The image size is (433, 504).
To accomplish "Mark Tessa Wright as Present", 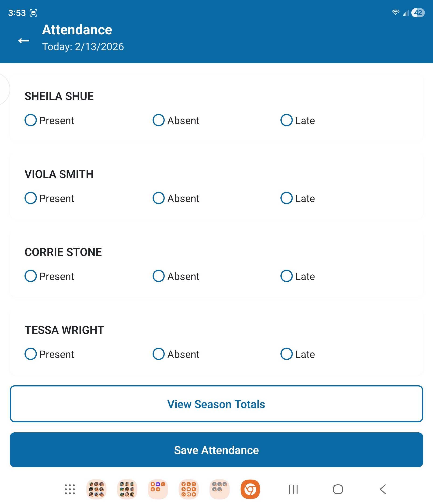I will 30,354.
